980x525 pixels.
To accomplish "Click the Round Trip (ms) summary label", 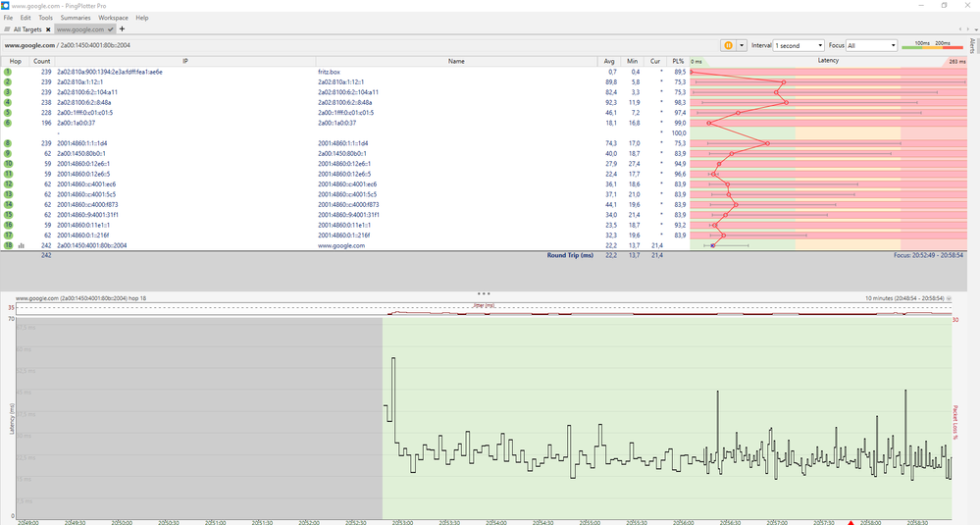I will tap(570, 255).
